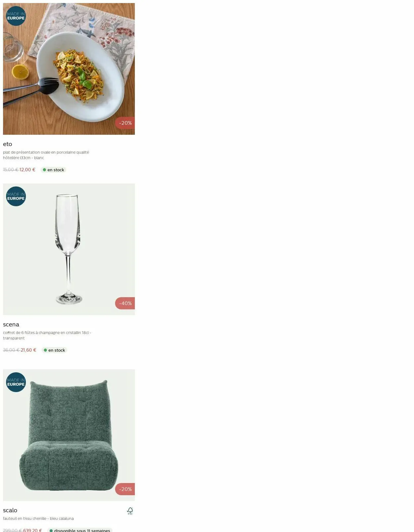Click the en stock badge under scena

pos(54,350)
